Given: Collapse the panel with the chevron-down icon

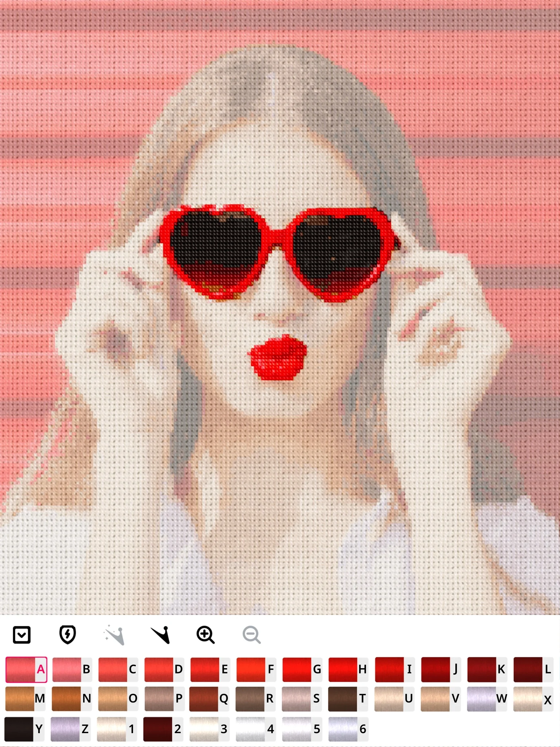Looking at the screenshot, I should coord(22,635).
